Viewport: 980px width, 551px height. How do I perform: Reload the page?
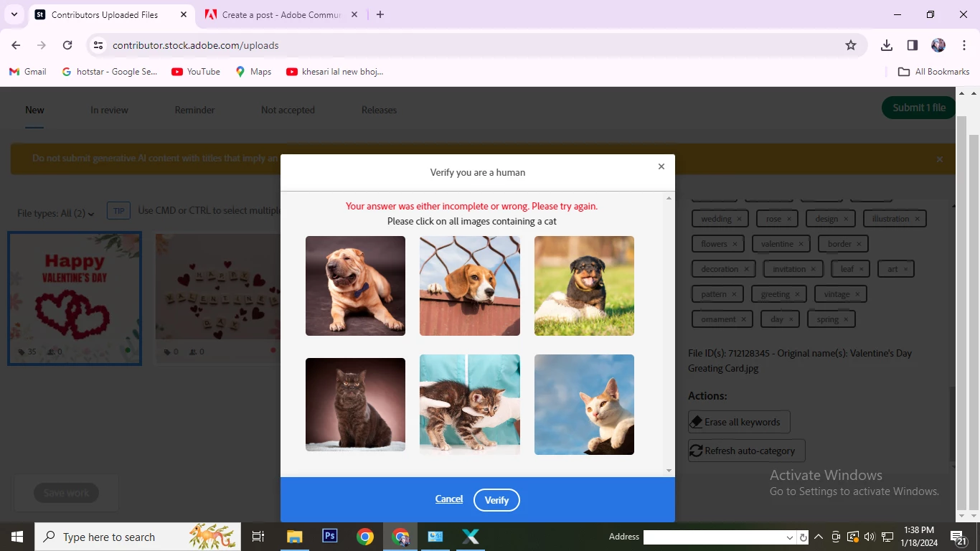(x=67, y=45)
